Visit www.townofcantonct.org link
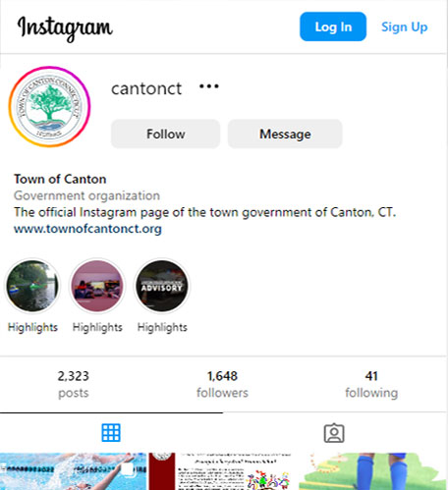Viewport: 448px width, 490px height. [x=87, y=229]
